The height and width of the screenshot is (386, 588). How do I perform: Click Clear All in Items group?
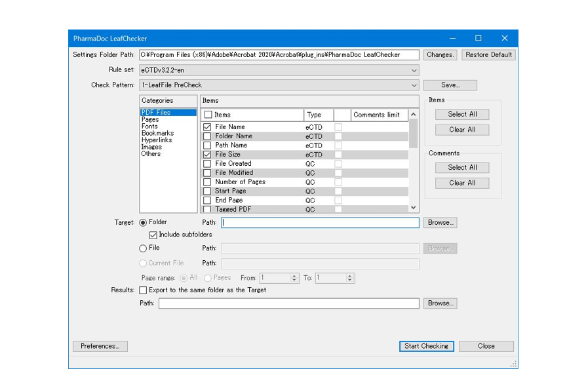click(x=462, y=130)
